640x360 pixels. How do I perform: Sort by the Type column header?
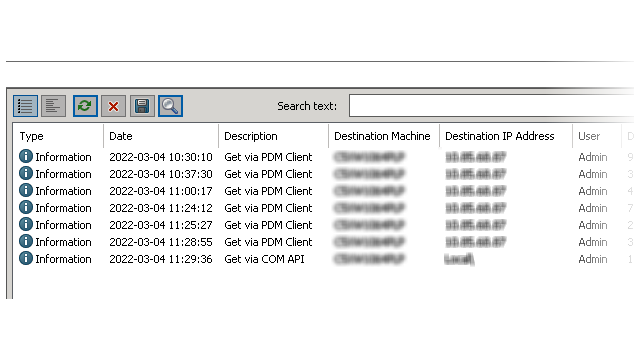[x=58, y=136]
